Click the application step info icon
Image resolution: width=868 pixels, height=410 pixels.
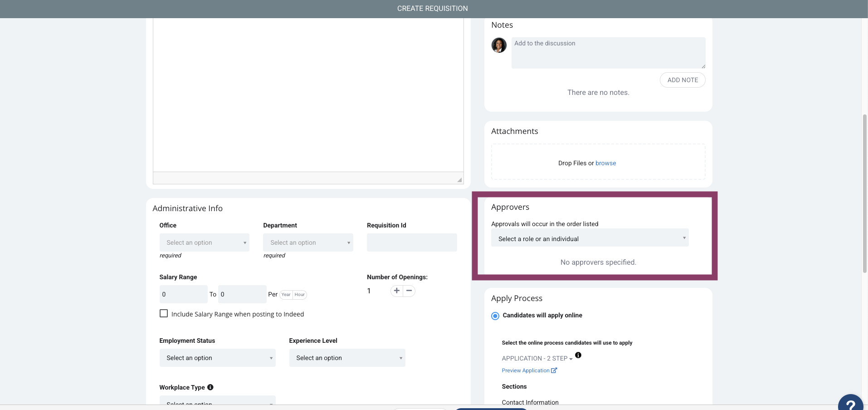point(578,355)
